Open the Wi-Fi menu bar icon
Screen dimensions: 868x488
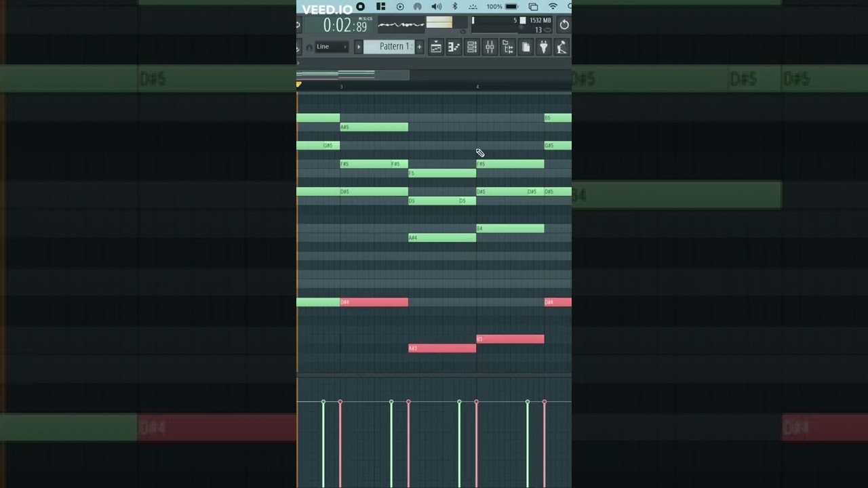point(553,7)
